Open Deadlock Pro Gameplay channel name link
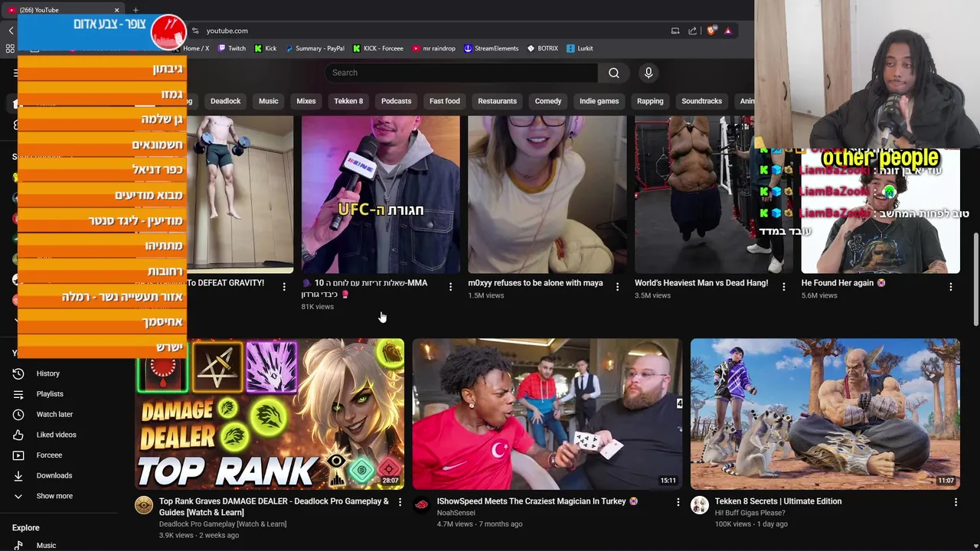The height and width of the screenshot is (551, 980). click(223, 524)
